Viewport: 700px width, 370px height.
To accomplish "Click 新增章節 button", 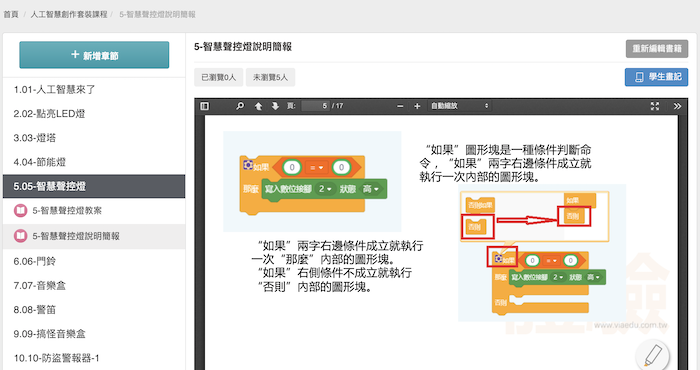I will click(94, 55).
